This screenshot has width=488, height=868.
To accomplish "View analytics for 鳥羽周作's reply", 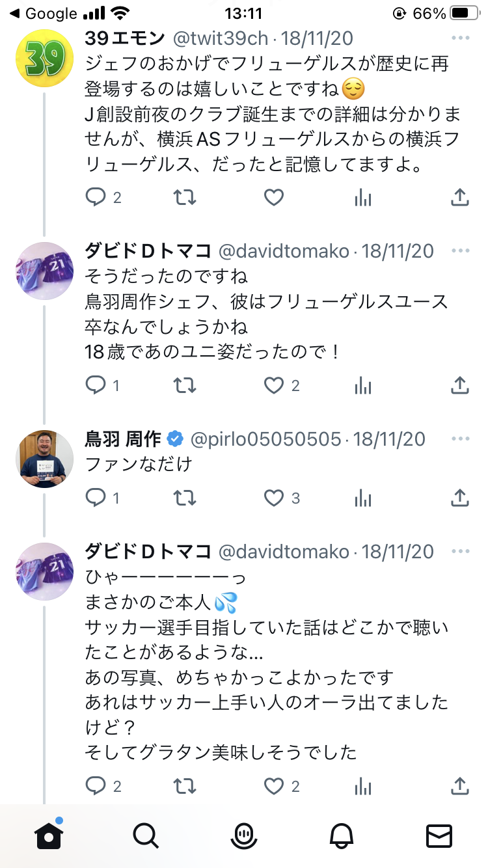I will pyautogui.click(x=363, y=498).
